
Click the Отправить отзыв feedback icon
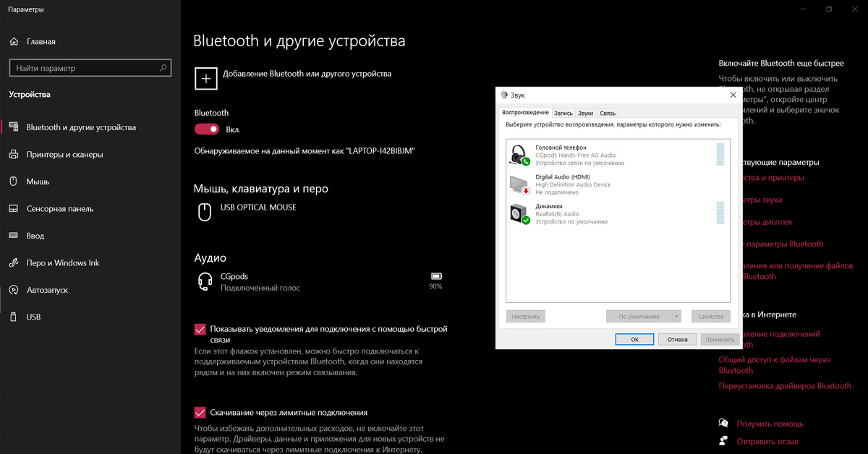(x=723, y=440)
